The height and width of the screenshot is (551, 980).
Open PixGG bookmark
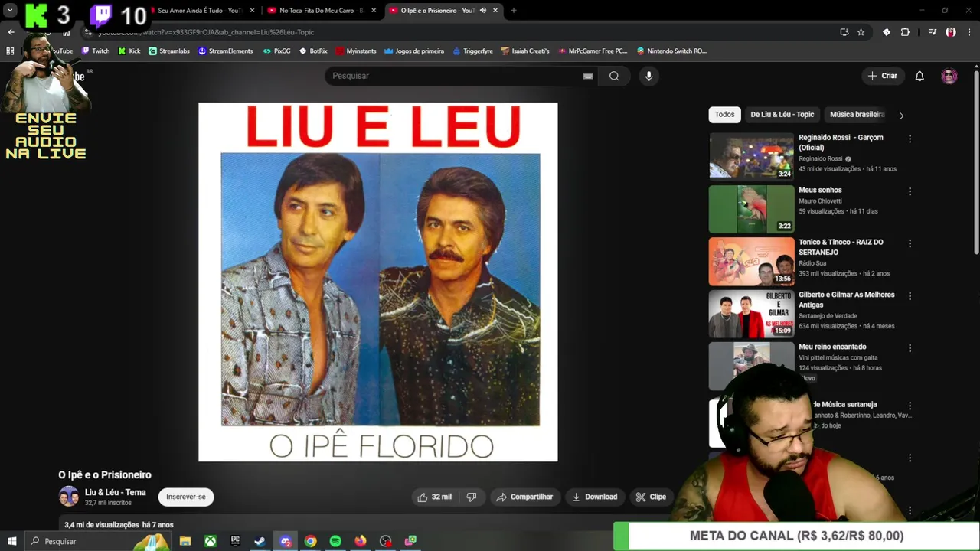tap(276, 51)
